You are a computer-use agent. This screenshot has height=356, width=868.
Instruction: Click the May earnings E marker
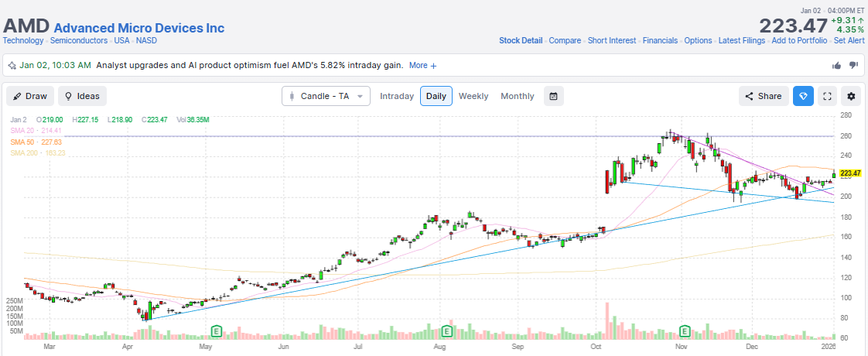[x=217, y=332]
